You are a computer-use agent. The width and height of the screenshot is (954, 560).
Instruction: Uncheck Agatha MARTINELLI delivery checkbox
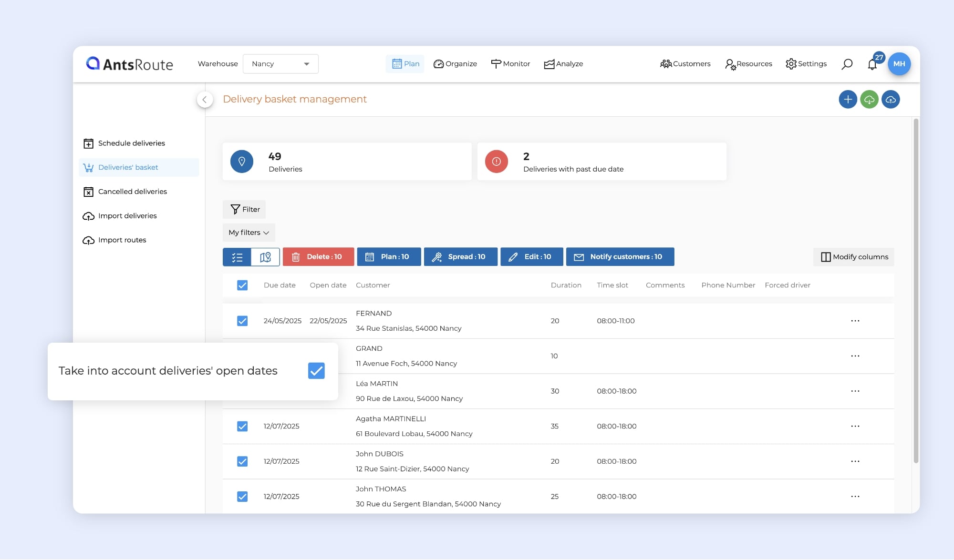coord(242,426)
